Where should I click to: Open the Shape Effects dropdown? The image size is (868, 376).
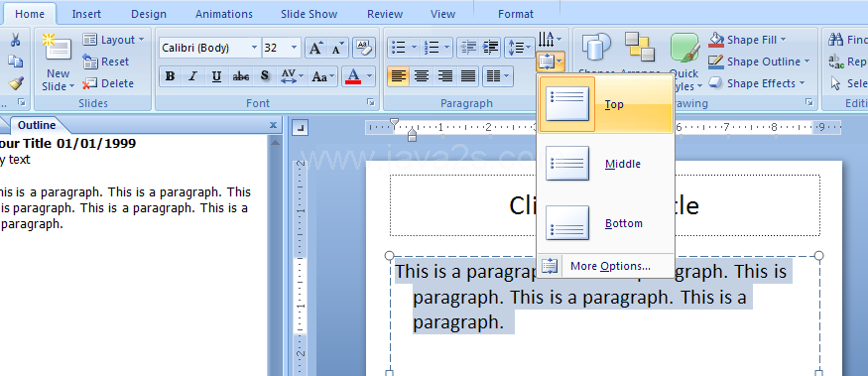click(756, 83)
